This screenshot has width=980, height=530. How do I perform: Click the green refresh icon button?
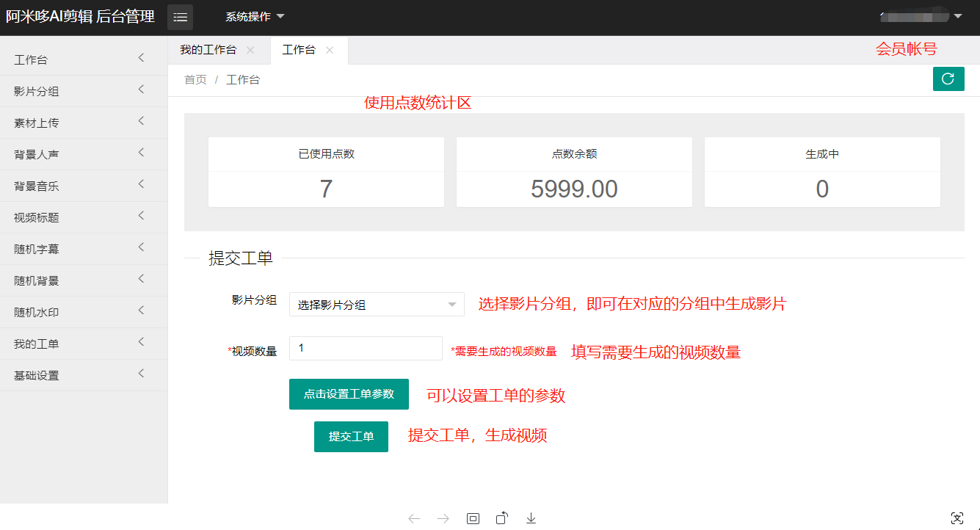coord(948,79)
